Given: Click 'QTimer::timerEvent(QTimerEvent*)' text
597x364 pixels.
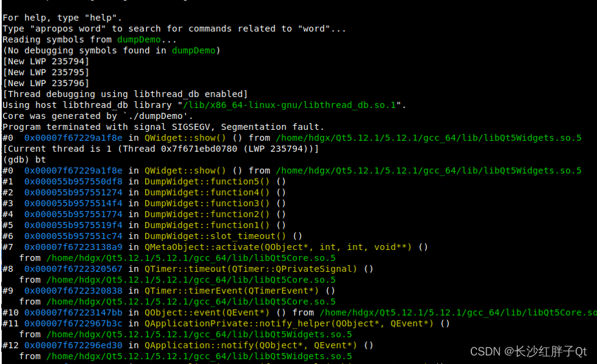Looking at the screenshot, I should pos(232,291).
